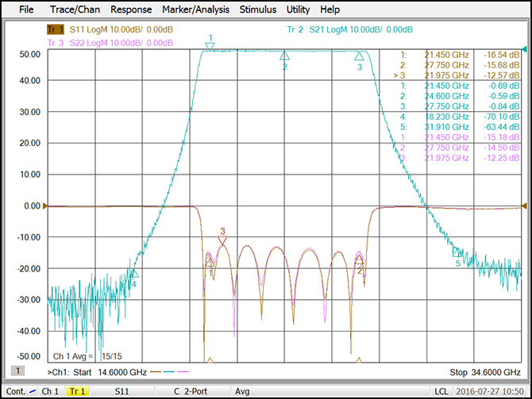Click the brown S11 trace legend line

(x=156, y=372)
